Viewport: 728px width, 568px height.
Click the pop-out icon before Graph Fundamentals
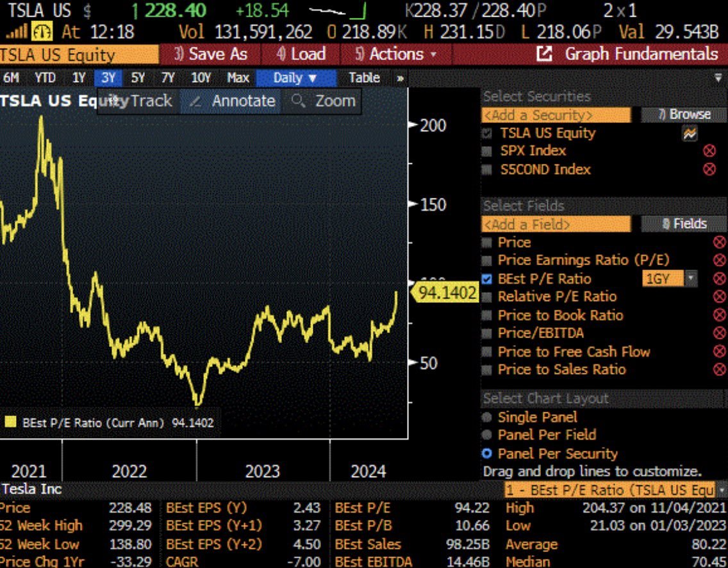544,54
